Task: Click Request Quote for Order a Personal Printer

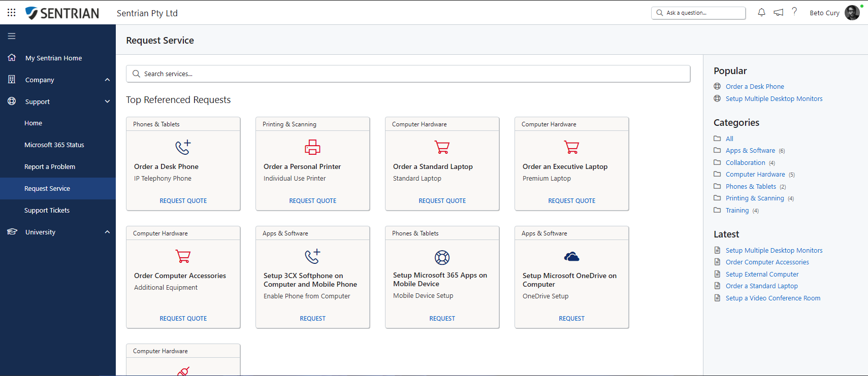Action: coord(312,201)
